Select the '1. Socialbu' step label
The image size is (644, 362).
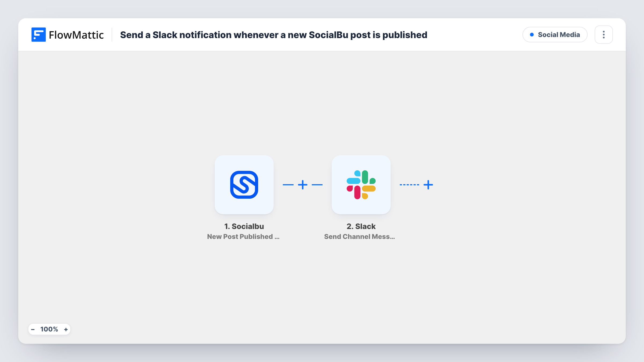[244, 226]
